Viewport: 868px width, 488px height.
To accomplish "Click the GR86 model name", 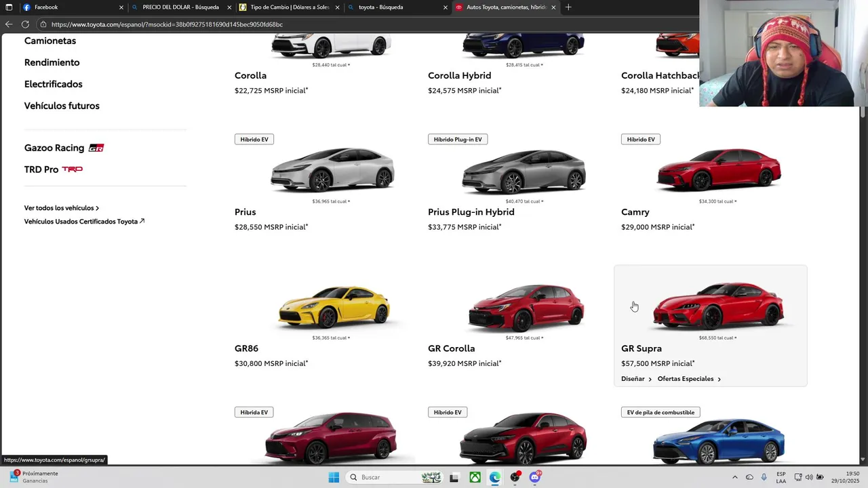I will (x=246, y=348).
